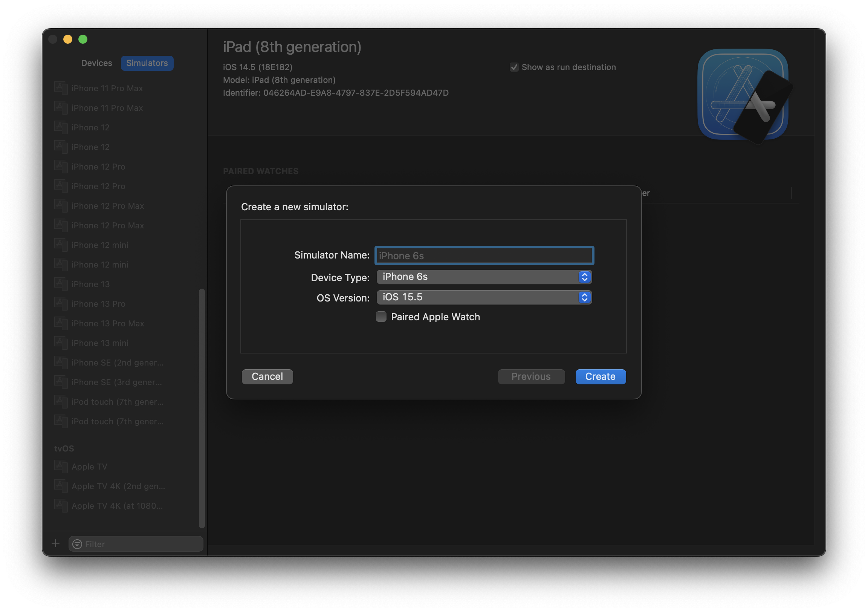Click the Filter search field
This screenshot has width=868, height=612.
click(136, 544)
